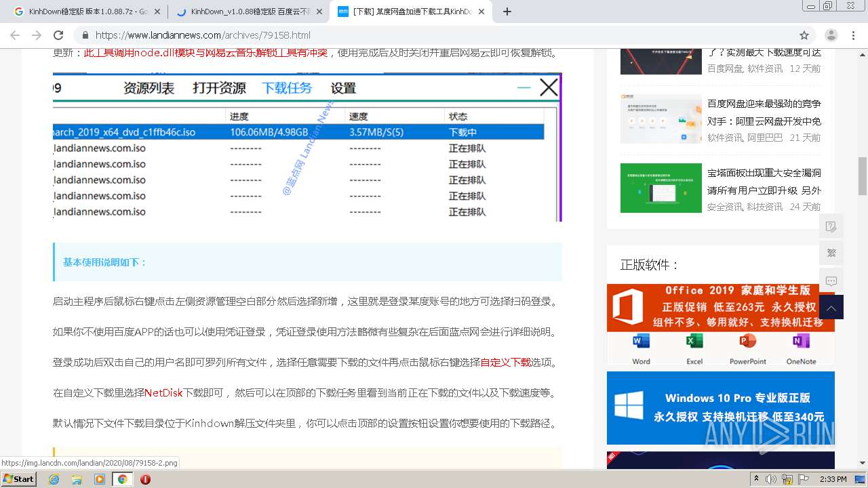Open comments via the floating chat icon
Screen dimensions: 868x488
tap(831, 280)
